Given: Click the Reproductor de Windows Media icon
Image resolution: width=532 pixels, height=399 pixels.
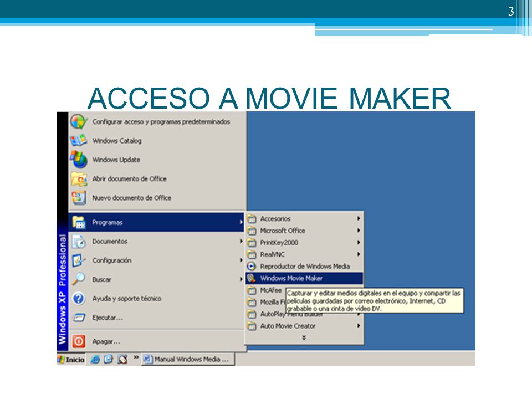Looking at the screenshot, I should click(x=252, y=267).
